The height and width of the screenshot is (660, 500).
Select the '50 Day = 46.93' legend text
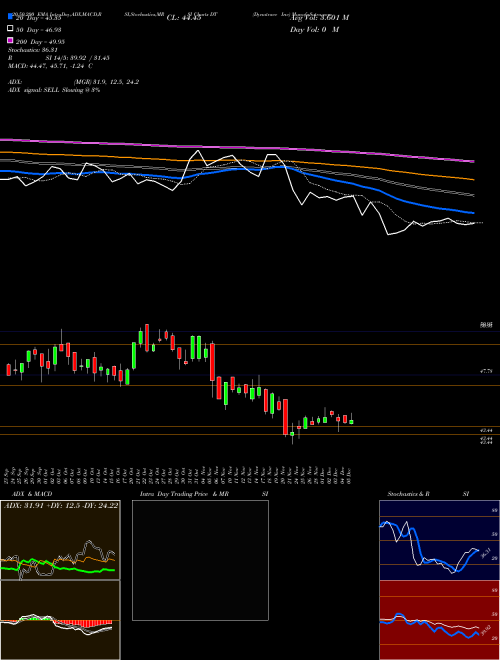pos(39,30)
